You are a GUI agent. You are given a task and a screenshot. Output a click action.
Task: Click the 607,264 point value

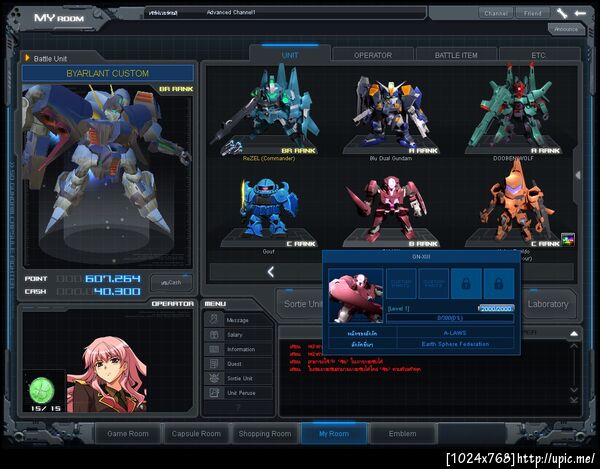[112, 278]
